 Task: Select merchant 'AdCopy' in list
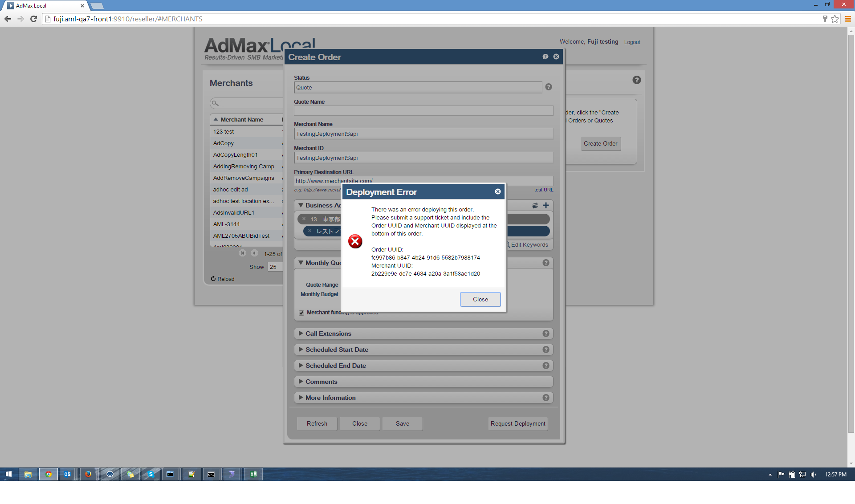pos(246,143)
